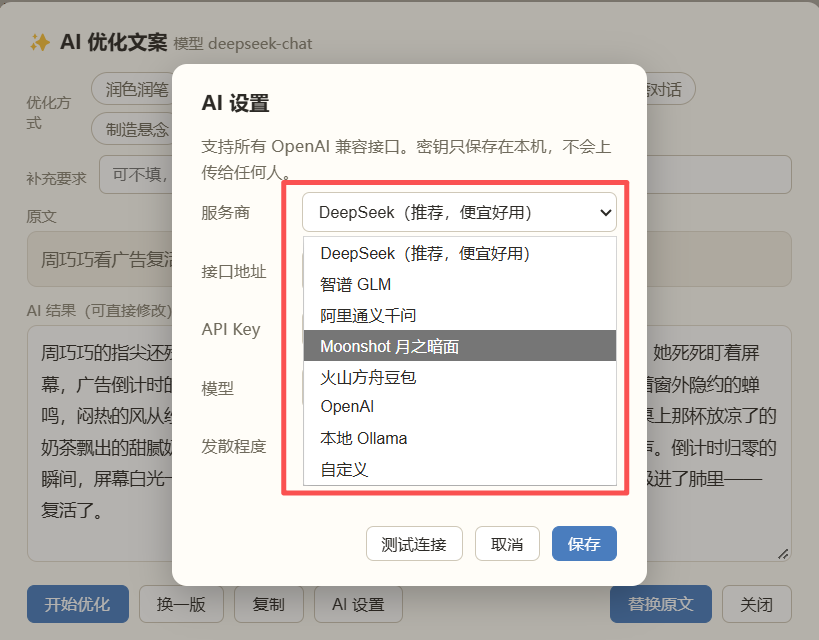819x640 pixels.
Task: Select OpenAI from provider list
Action: tap(460, 406)
